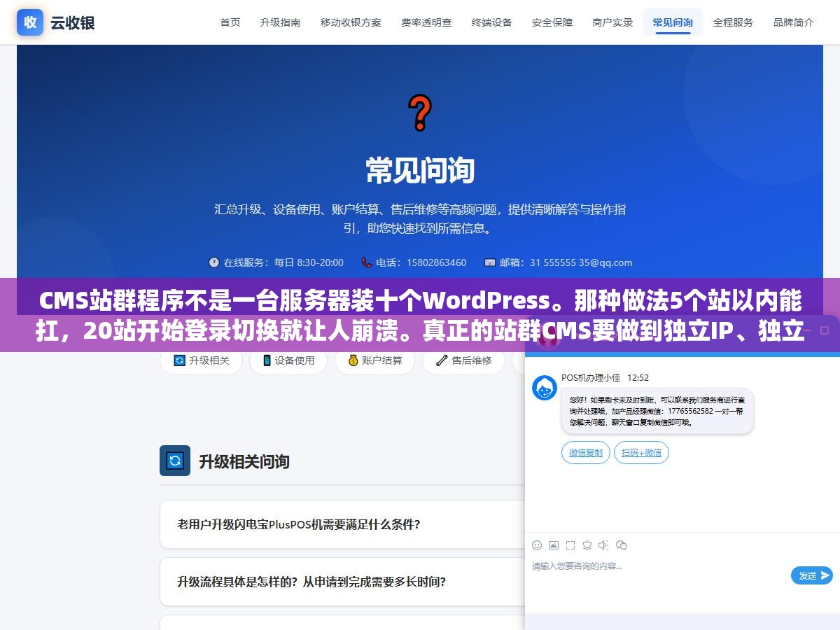Click the rating flower icon in chat toolbar
The height and width of the screenshot is (630, 840).
[587, 545]
